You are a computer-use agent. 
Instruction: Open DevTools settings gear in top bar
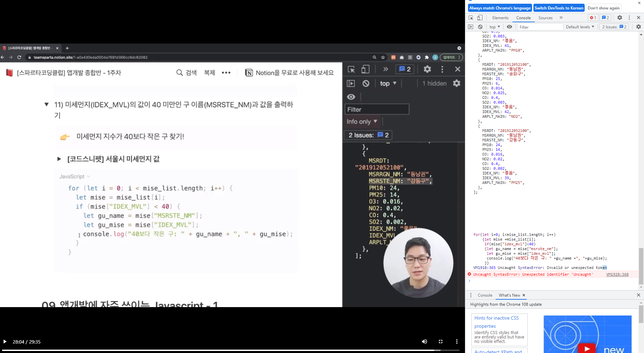(620, 18)
